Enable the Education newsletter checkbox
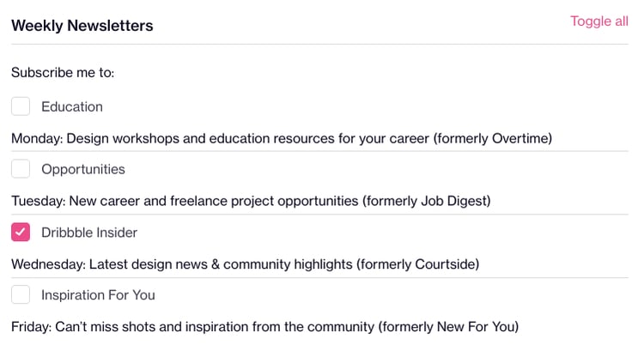This screenshot has height=351, width=644. [21, 106]
